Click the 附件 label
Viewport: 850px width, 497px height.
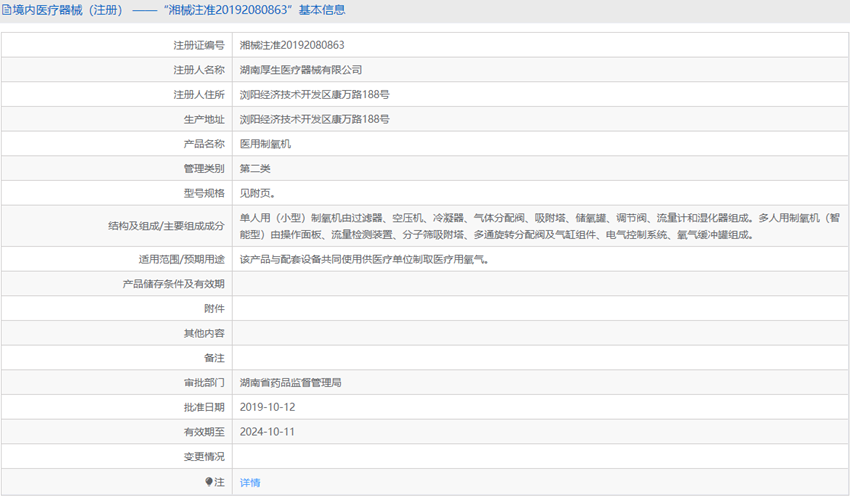(x=214, y=308)
